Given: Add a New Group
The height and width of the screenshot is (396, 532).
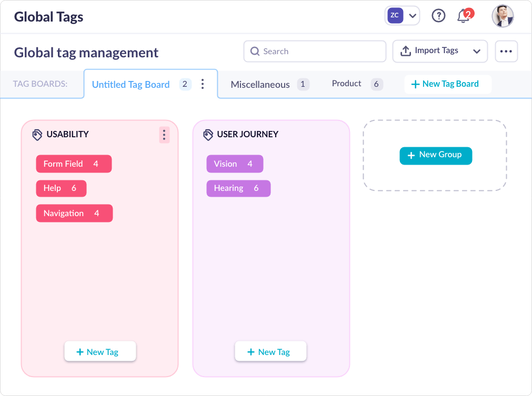Looking at the screenshot, I should tap(435, 155).
